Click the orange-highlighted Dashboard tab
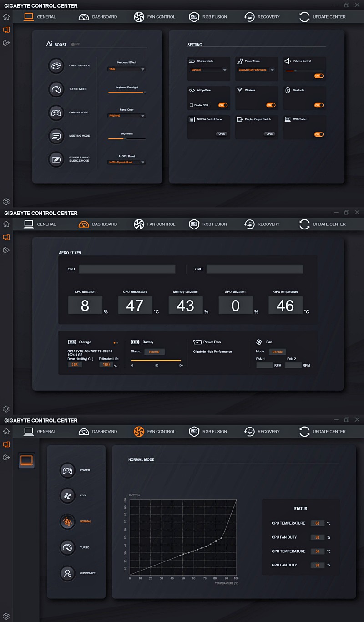 [98, 224]
